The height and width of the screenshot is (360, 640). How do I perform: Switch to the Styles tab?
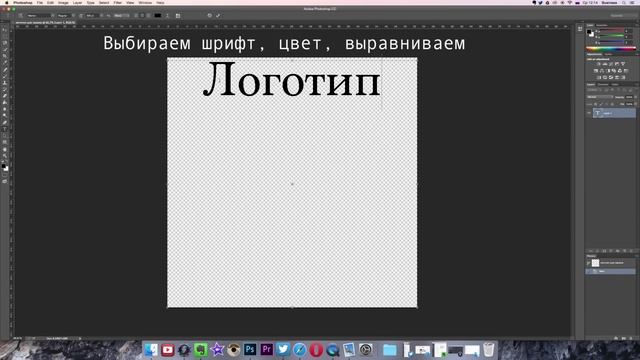click(609, 54)
